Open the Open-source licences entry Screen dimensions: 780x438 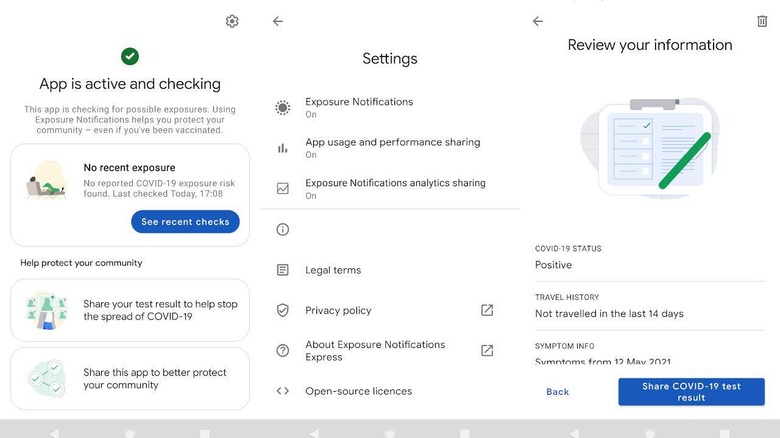(358, 391)
